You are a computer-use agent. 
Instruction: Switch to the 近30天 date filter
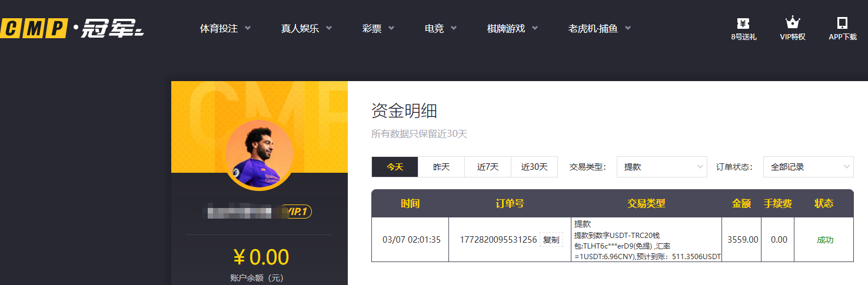534,167
